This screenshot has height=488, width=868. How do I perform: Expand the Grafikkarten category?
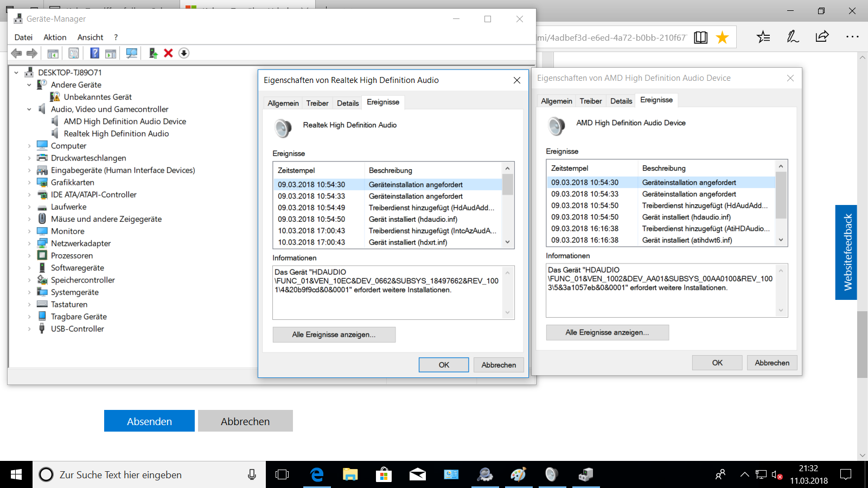[29, 183]
